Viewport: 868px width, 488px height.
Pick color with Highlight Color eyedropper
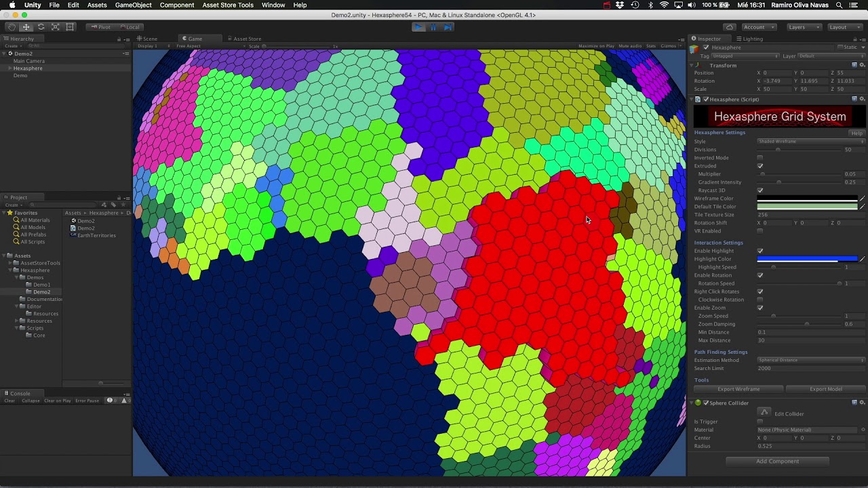[862, 259]
